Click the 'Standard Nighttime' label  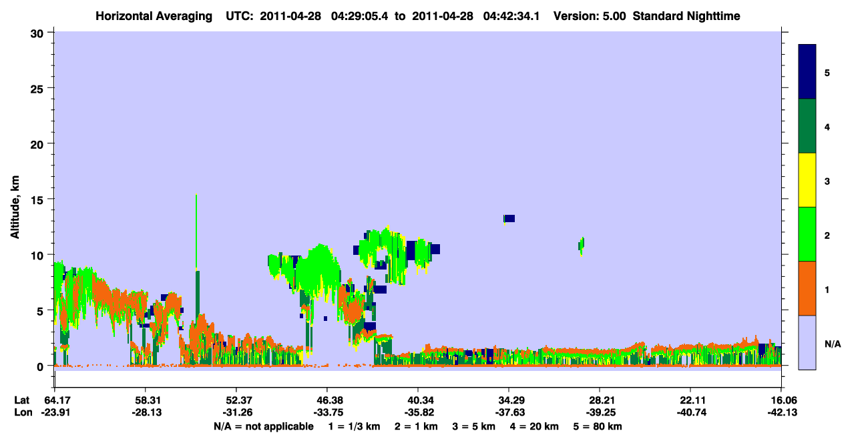coord(686,16)
